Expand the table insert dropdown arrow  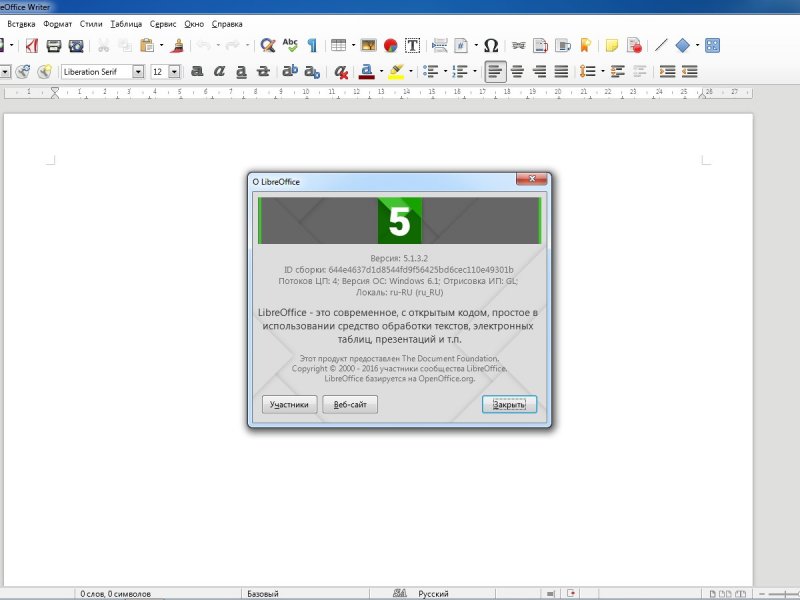(x=353, y=46)
